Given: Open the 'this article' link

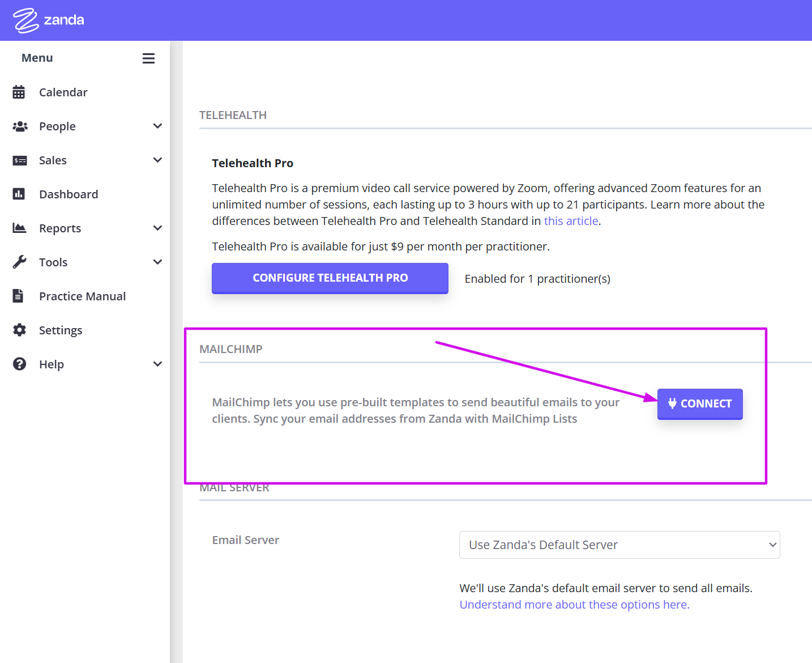Looking at the screenshot, I should click(571, 221).
